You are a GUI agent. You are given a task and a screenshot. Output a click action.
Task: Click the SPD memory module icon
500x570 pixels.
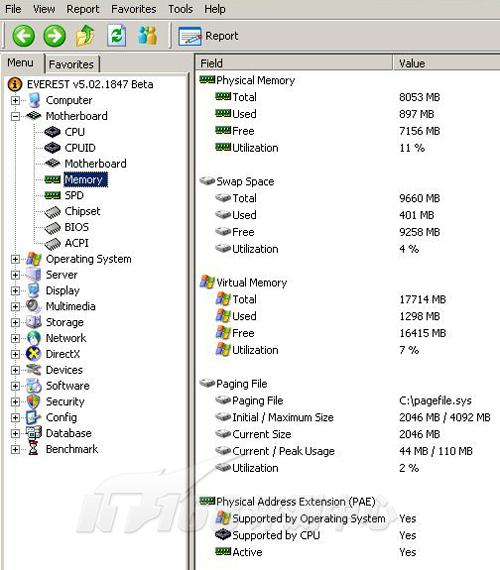[x=52, y=195]
